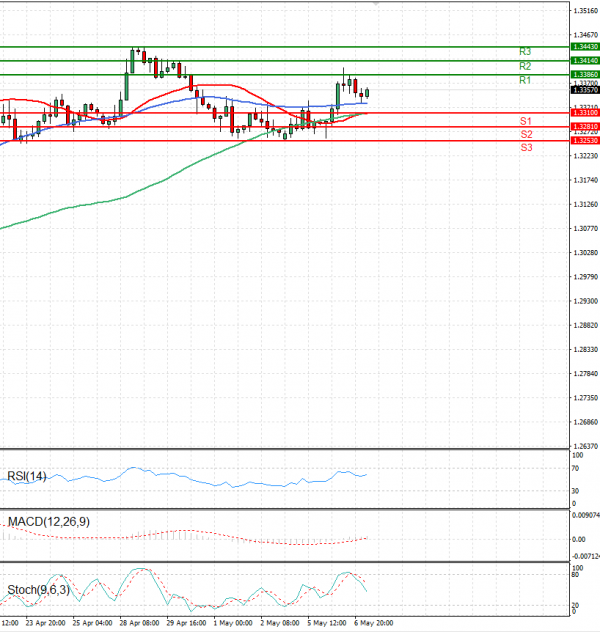Click the -0.00712 MACD scale value

tap(586, 556)
